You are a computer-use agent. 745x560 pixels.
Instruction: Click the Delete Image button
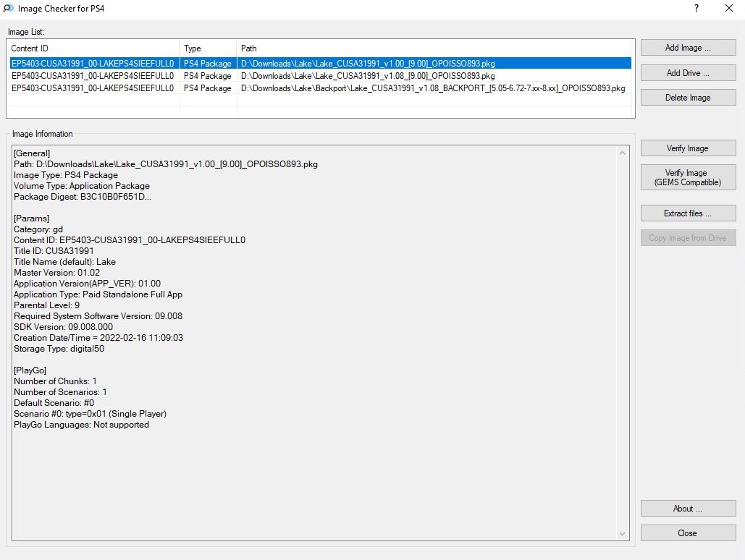[x=688, y=98]
